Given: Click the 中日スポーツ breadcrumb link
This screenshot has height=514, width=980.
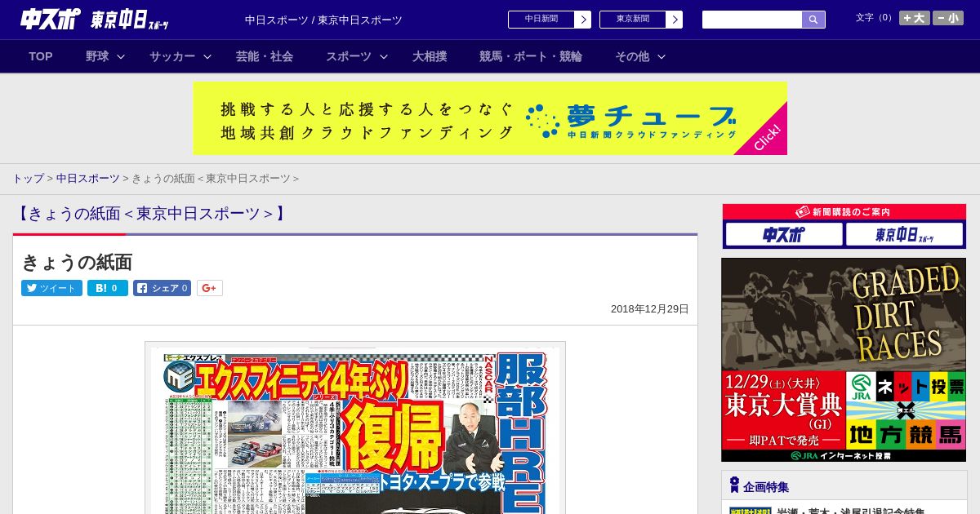Looking at the screenshot, I should 88,178.
